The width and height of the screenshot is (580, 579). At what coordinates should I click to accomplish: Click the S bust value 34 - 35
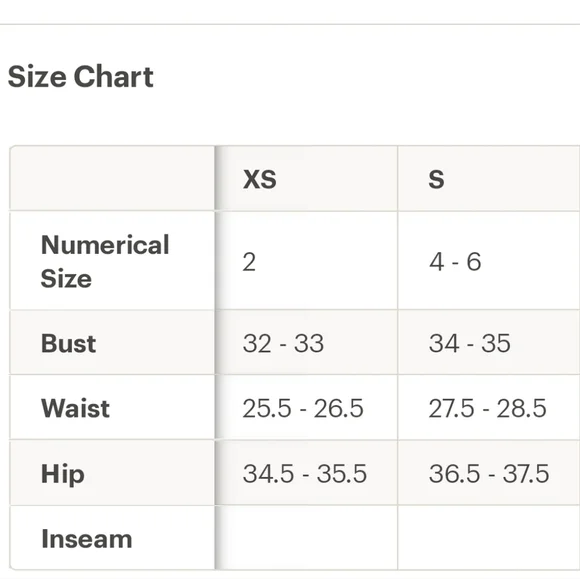tap(470, 343)
